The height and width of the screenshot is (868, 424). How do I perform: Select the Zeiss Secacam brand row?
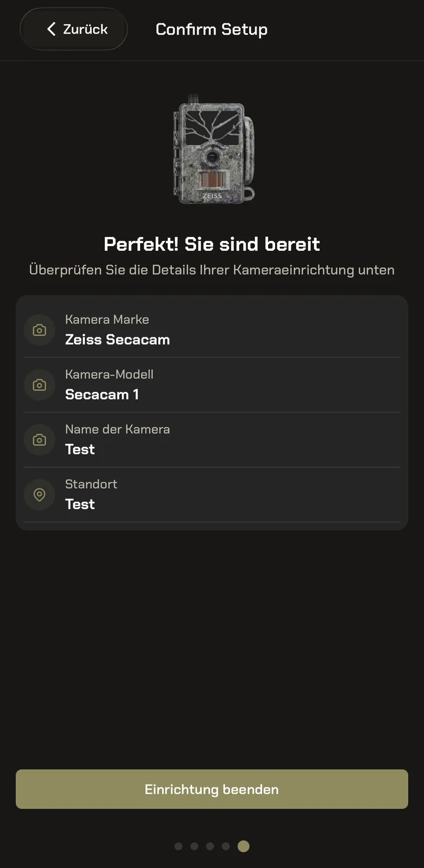(x=212, y=330)
